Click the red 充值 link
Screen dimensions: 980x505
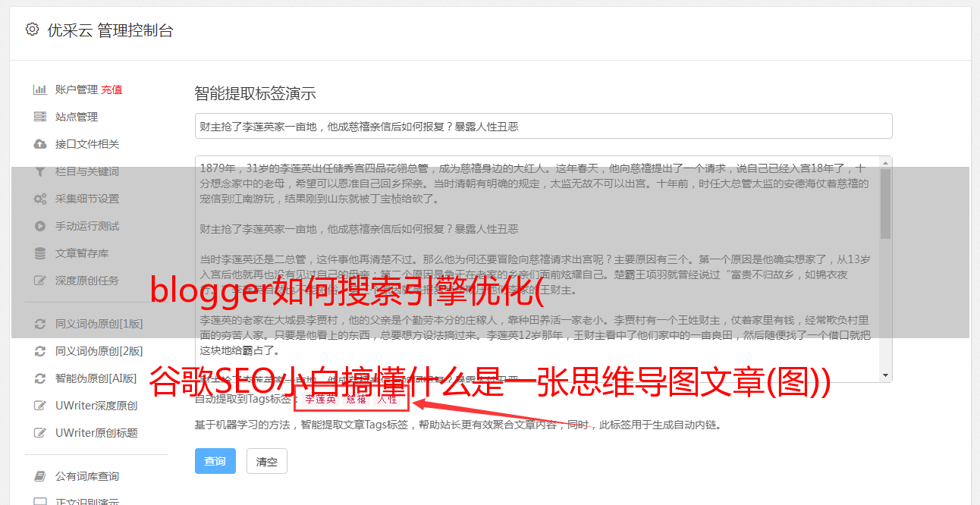click(112, 89)
